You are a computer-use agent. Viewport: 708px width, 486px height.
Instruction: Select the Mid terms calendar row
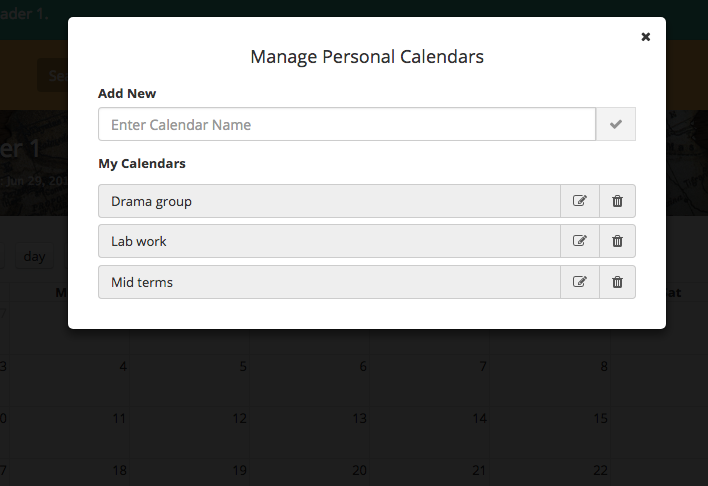[x=329, y=282]
